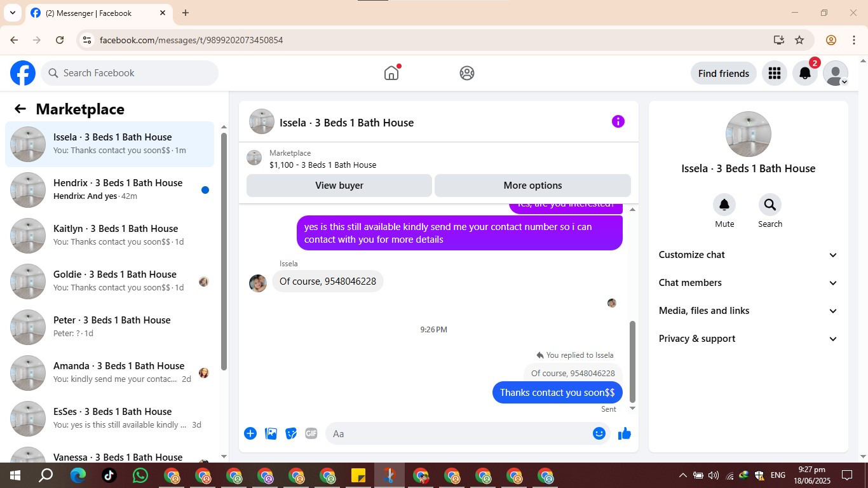Open the notifications bell with badge 2
The image size is (868, 488).
805,73
